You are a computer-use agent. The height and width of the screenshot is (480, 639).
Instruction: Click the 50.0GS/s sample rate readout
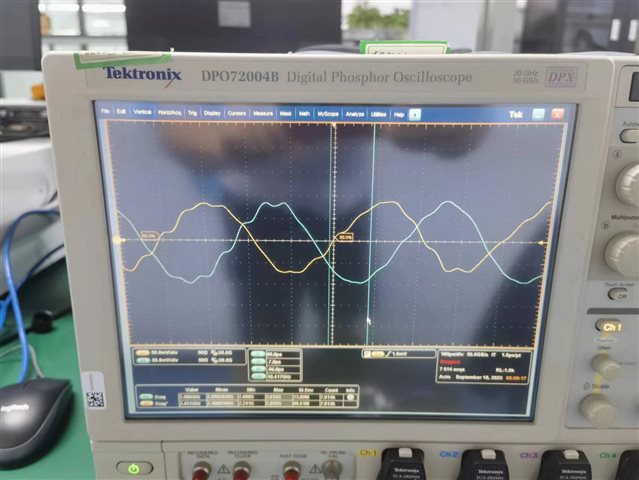point(478,355)
